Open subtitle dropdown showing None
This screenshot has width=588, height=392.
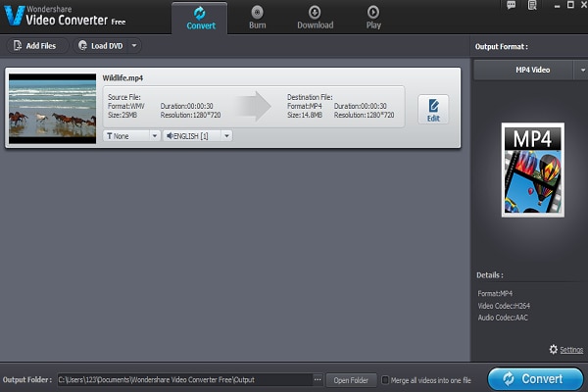(x=131, y=136)
